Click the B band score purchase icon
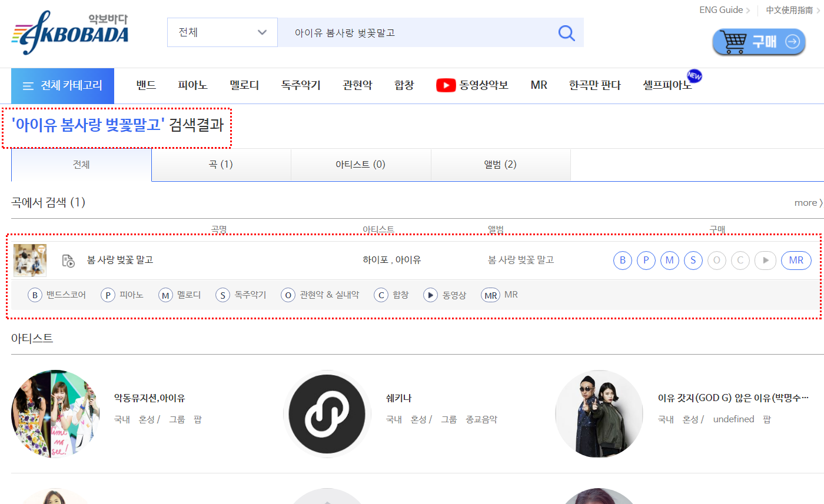824x504 pixels. point(622,260)
